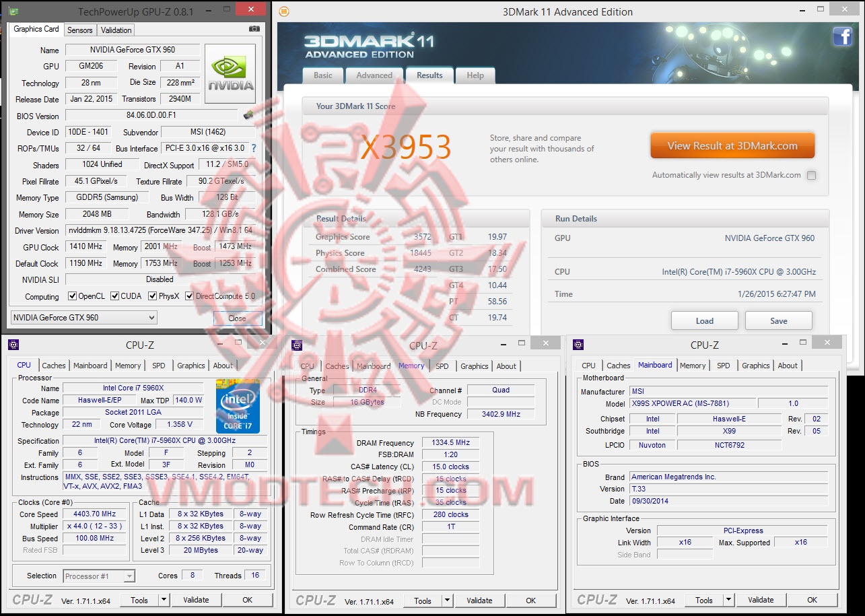Open the GPU selection dropdown in GPU-Z
The height and width of the screenshot is (616, 865).
pos(84,318)
